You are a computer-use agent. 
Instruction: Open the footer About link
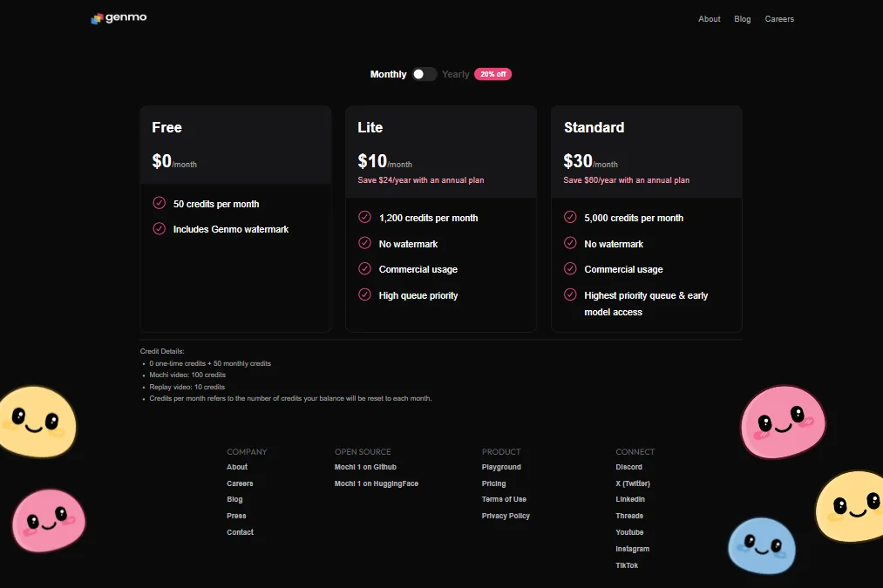237,467
